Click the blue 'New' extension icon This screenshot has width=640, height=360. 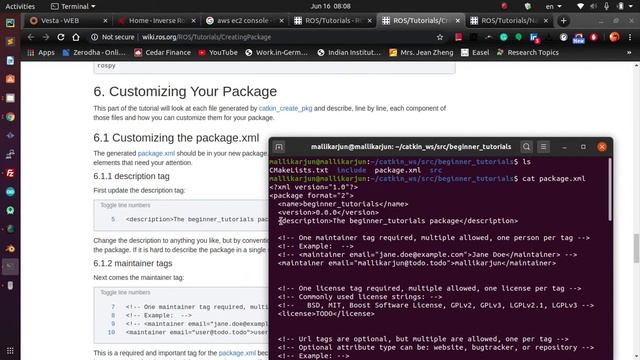[578, 38]
